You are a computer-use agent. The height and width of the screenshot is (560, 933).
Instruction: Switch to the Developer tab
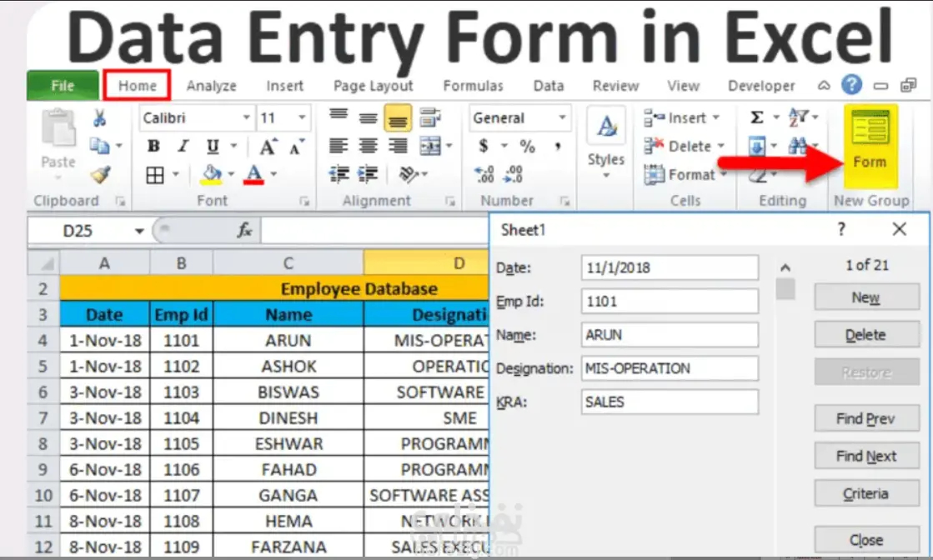[761, 86]
